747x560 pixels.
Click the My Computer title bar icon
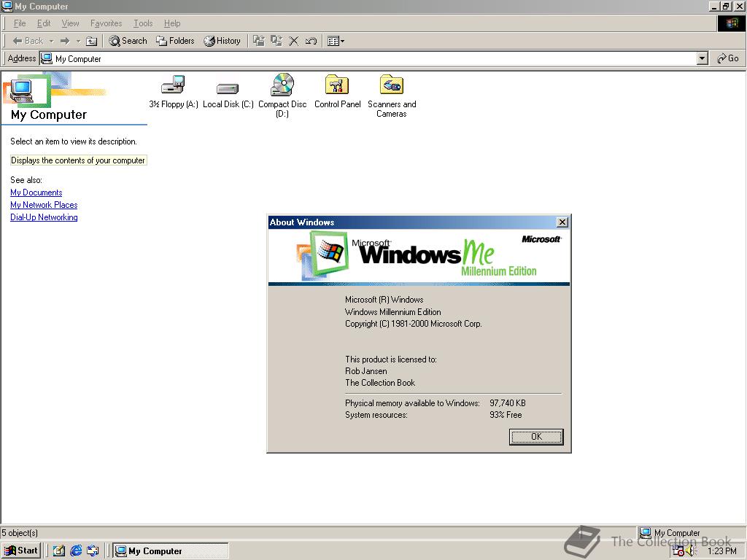(x=7, y=6)
